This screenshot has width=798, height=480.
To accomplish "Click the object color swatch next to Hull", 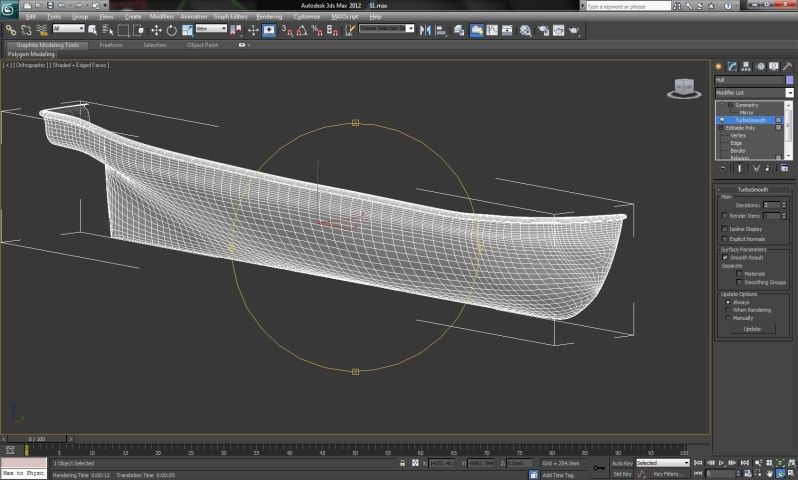I will tap(789, 80).
